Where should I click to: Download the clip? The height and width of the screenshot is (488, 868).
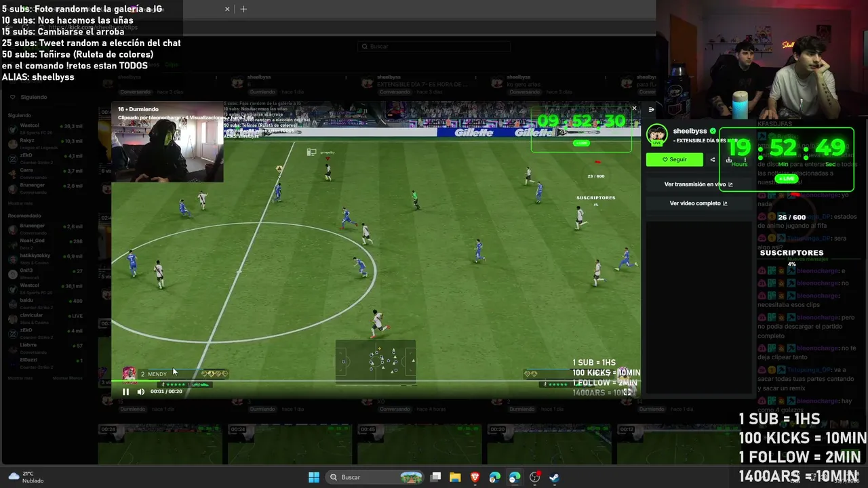[729, 160]
